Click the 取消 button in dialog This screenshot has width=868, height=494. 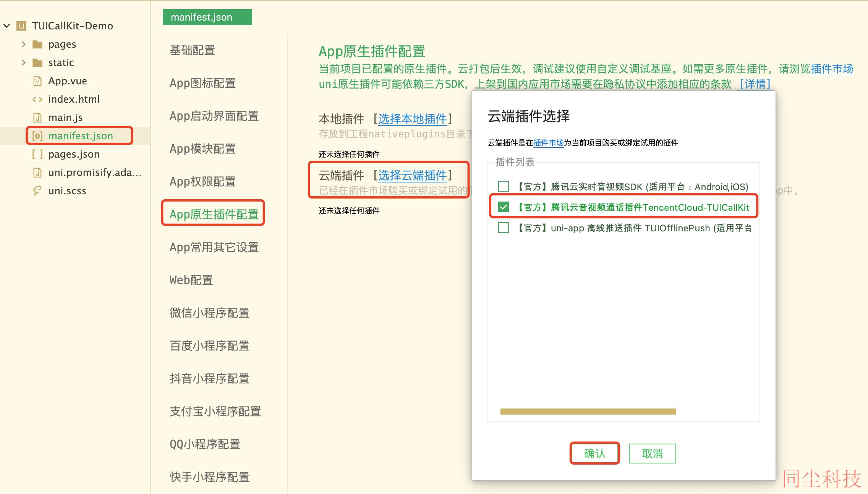[x=652, y=454]
